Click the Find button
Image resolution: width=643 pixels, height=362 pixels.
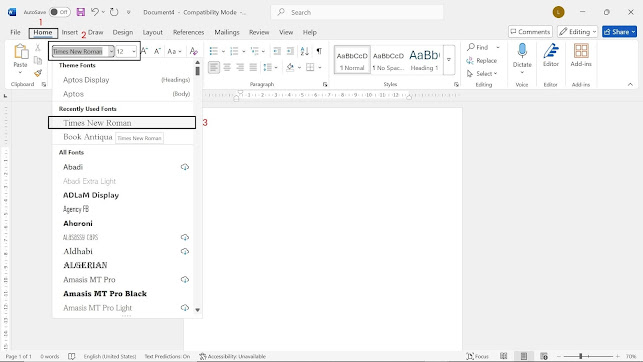pyautogui.click(x=478, y=47)
